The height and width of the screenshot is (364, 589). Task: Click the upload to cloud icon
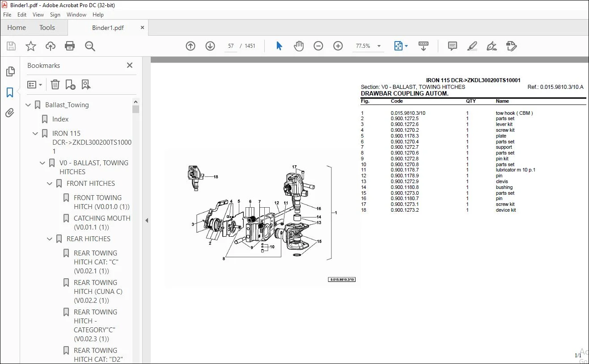51,46
